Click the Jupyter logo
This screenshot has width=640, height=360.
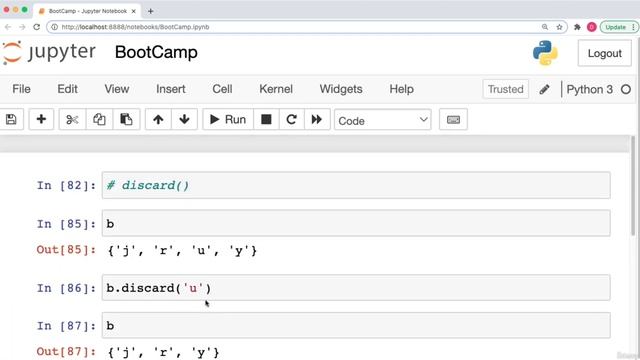coord(49,52)
